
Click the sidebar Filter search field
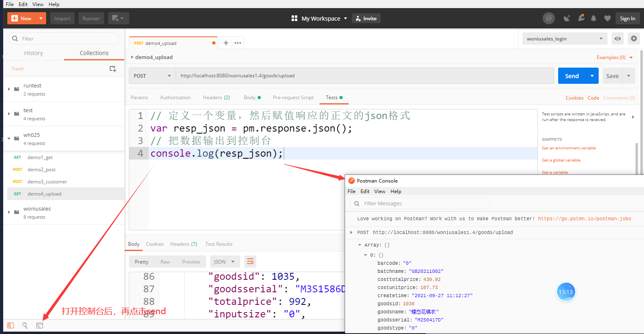pos(64,38)
